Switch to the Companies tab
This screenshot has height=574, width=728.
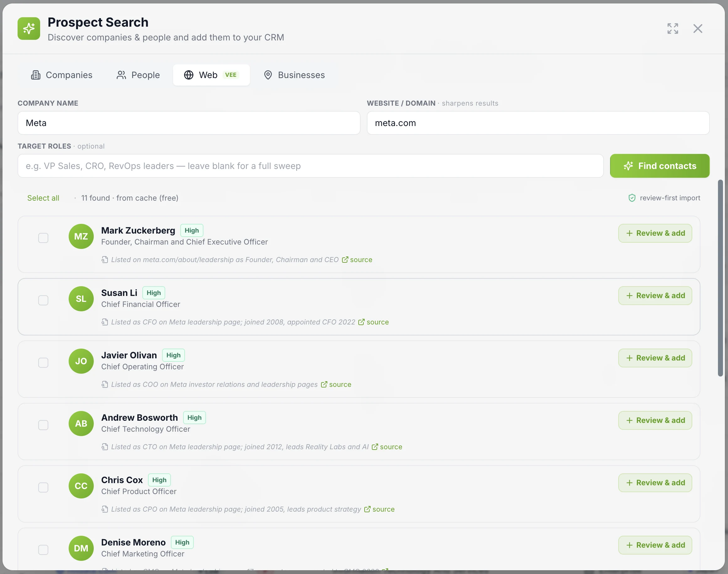pos(61,75)
